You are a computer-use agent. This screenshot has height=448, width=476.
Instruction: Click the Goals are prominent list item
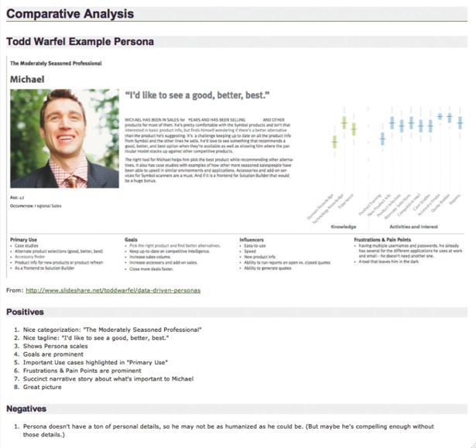[53, 354]
